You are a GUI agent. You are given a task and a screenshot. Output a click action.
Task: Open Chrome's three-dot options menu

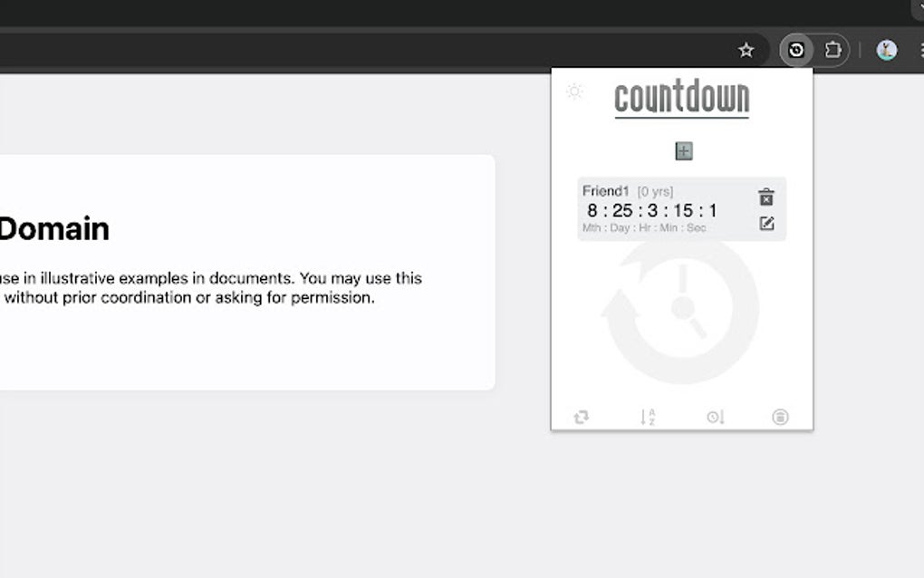[x=921, y=50]
